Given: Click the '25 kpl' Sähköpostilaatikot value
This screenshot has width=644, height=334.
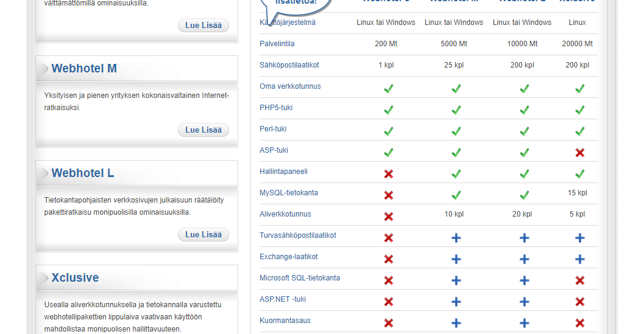Looking at the screenshot, I should point(454,65).
